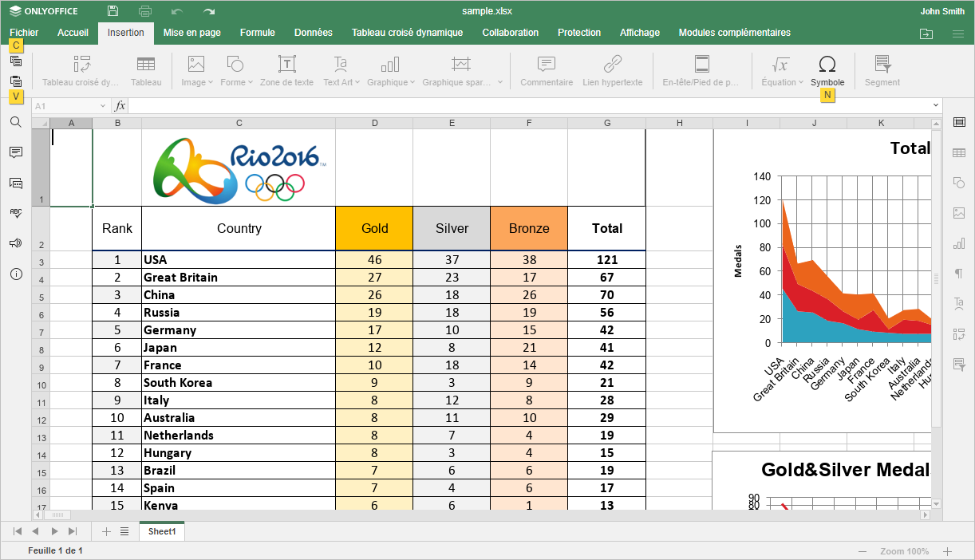Expand the formula bar

pos(935,105)
